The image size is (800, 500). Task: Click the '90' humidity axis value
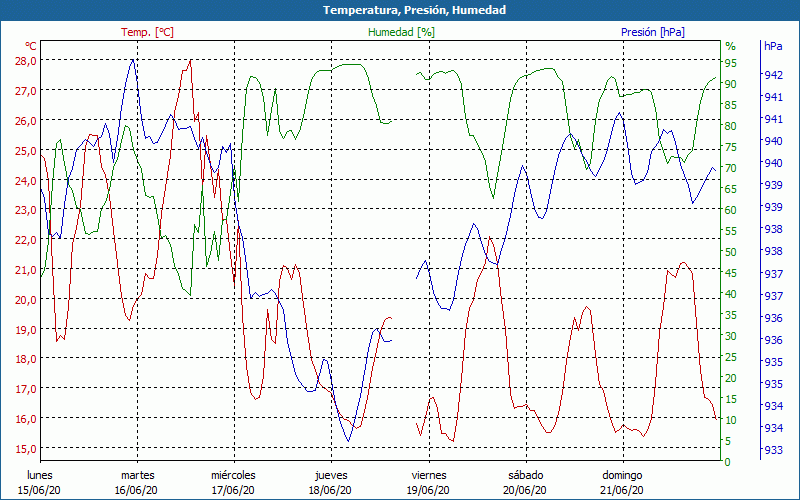coord(731,84)
